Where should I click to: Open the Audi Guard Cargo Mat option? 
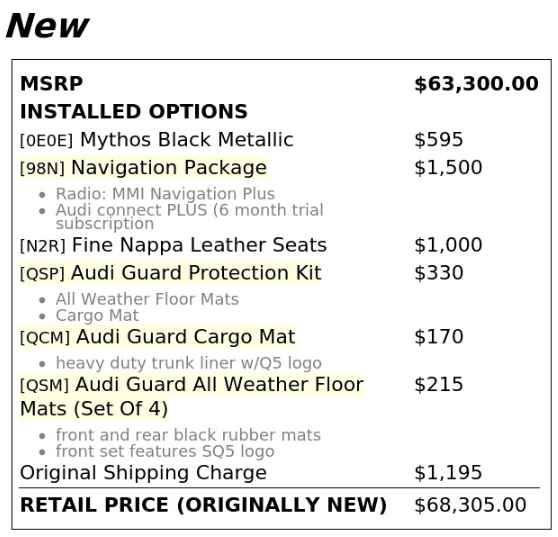(x=157, y=337)
